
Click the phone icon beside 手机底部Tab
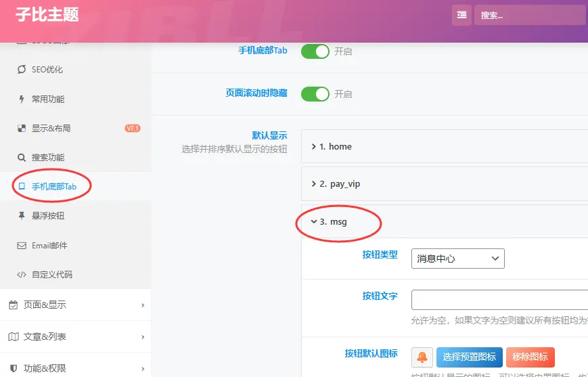tap(22, 186)
